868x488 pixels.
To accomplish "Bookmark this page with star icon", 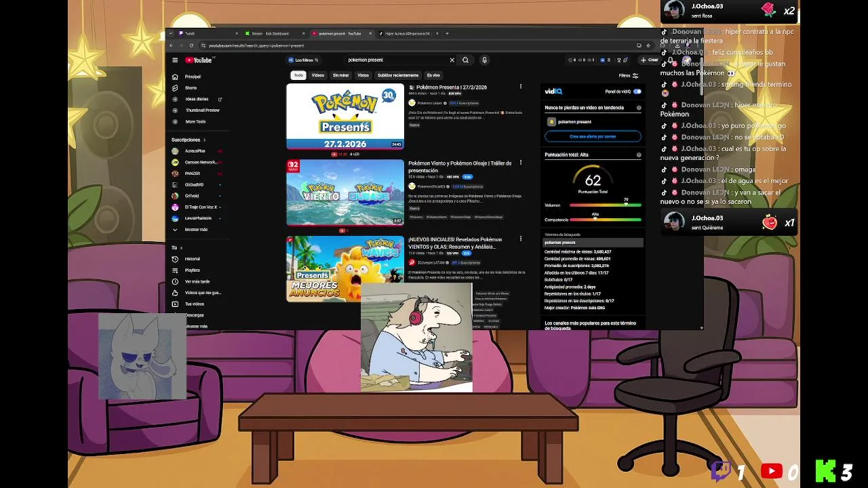I will 648,45.
